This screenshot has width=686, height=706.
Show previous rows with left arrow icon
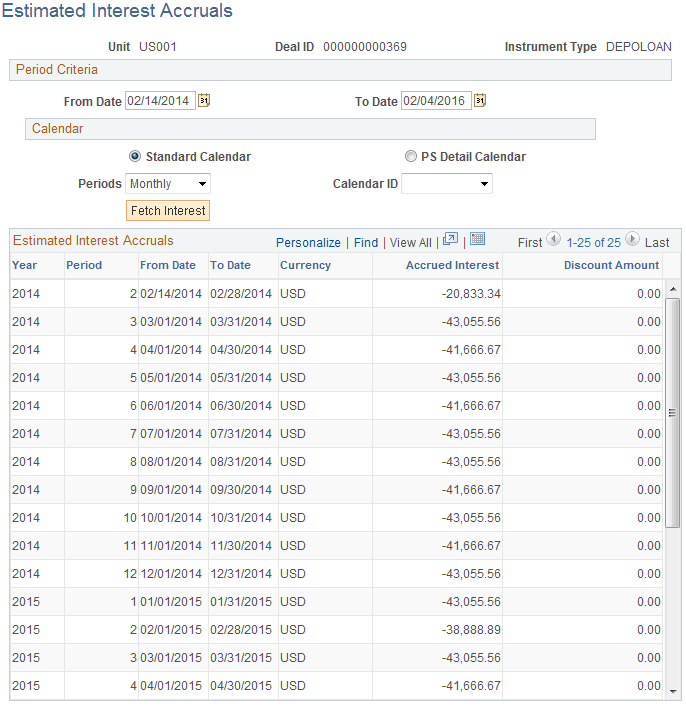tap(553, 239)
